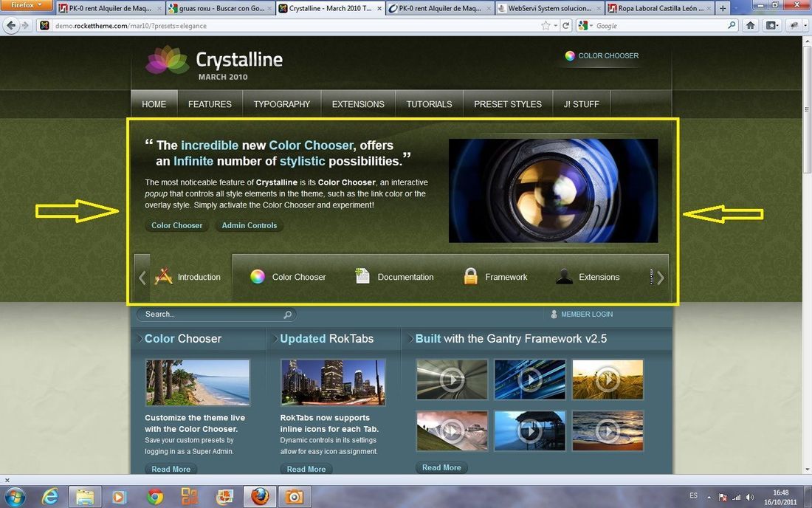Show next showcase tabs with right arrow

(x=660, y=278)
